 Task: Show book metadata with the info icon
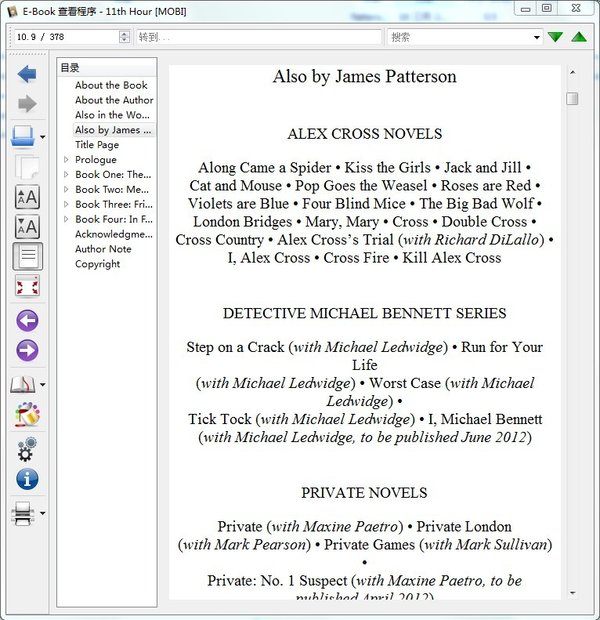tap(27, 479)
